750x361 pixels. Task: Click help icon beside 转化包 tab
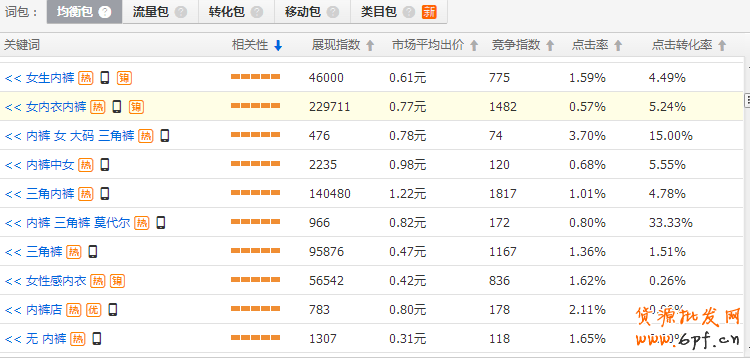(257, 12)
